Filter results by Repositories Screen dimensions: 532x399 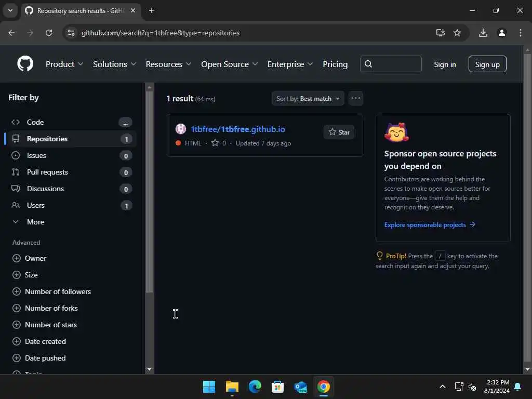[71, 139]
